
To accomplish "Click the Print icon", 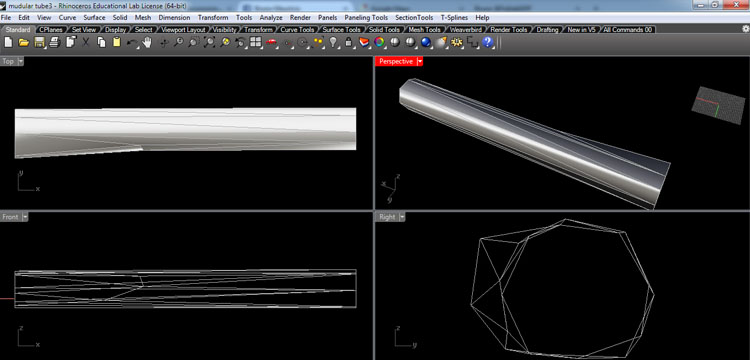I will pyautogui.click(x=55, y=42).
